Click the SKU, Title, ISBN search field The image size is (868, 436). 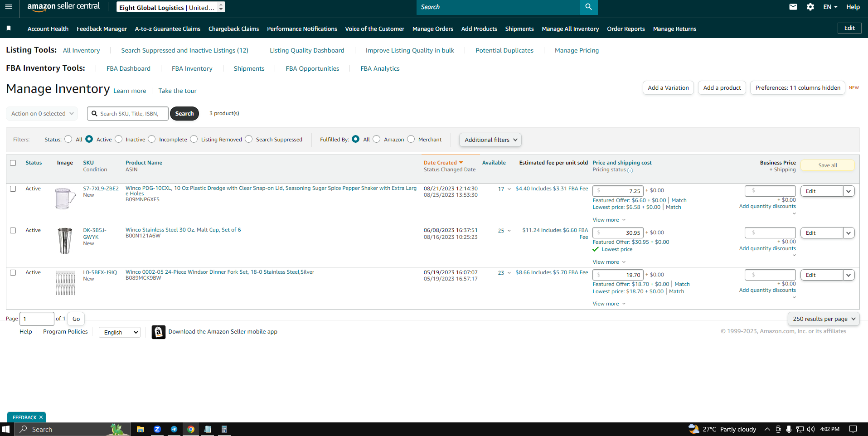[x=128, y=114]
